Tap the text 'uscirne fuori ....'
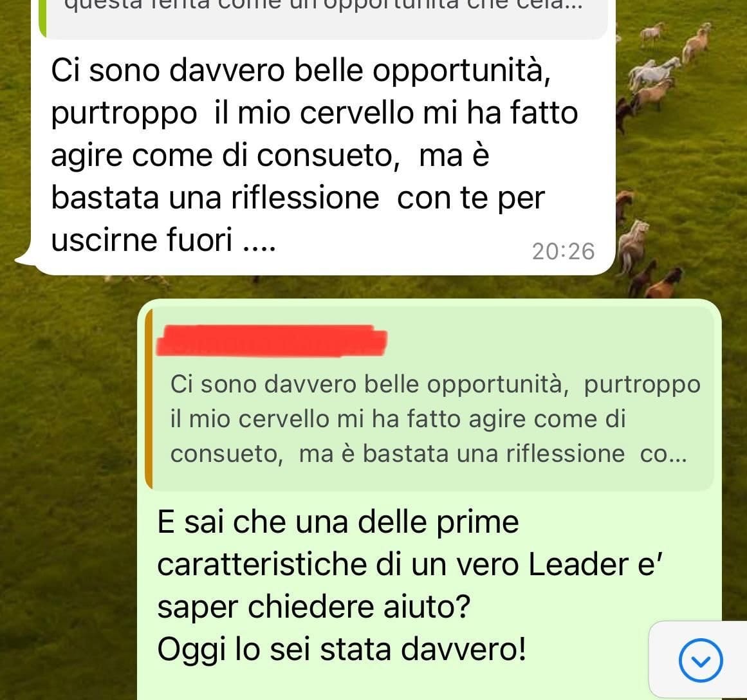Image resolution: width=747 pixels, height=700 pixels. pyautogui.click(x=163, y=240)
